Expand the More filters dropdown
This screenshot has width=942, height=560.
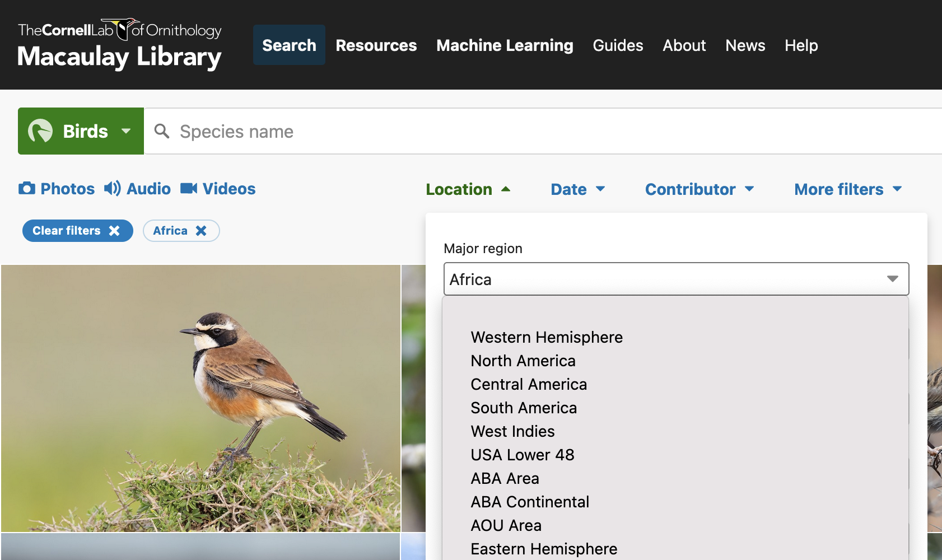[847, 189]
